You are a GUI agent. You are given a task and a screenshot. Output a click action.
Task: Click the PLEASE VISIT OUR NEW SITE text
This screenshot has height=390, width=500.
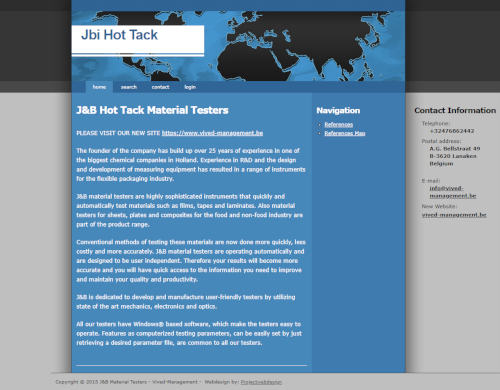(x=118, y=133)
